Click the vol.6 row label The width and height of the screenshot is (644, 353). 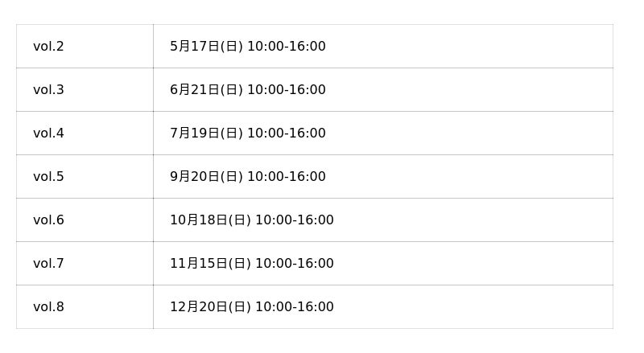(x=48, y=220)
